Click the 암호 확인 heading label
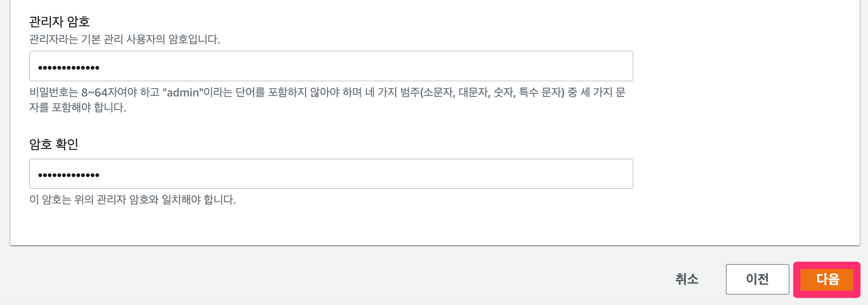This screenshot has height=305, width=868. point(53,144)
